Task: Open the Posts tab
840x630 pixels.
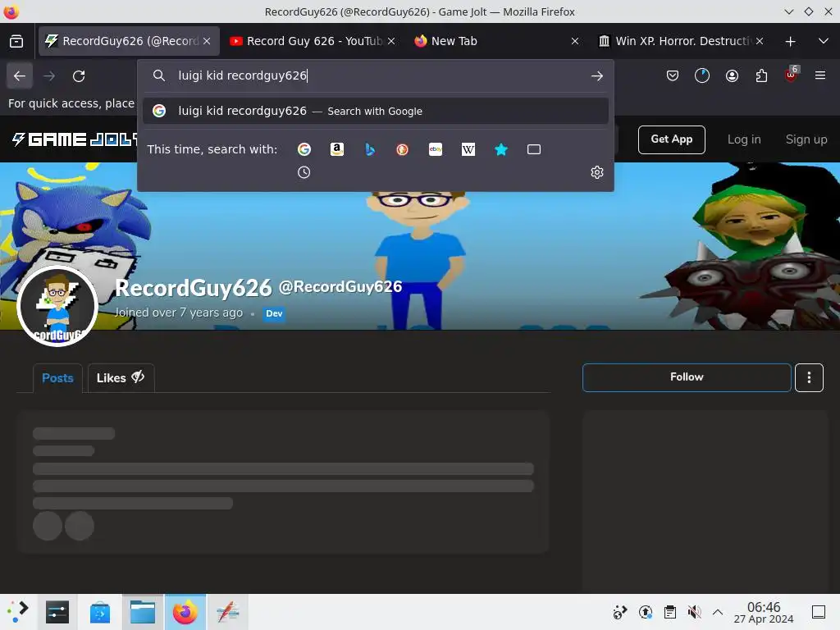Action: pos(58,378)
